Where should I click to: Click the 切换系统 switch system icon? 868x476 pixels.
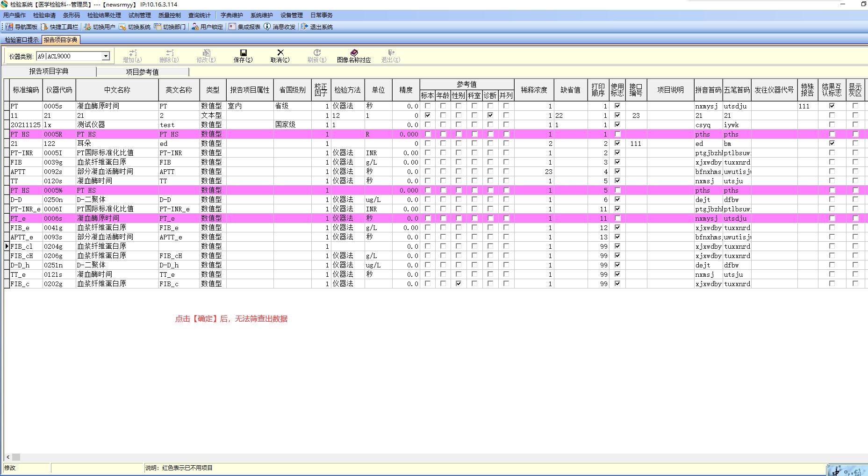click(x=122, y=27)
